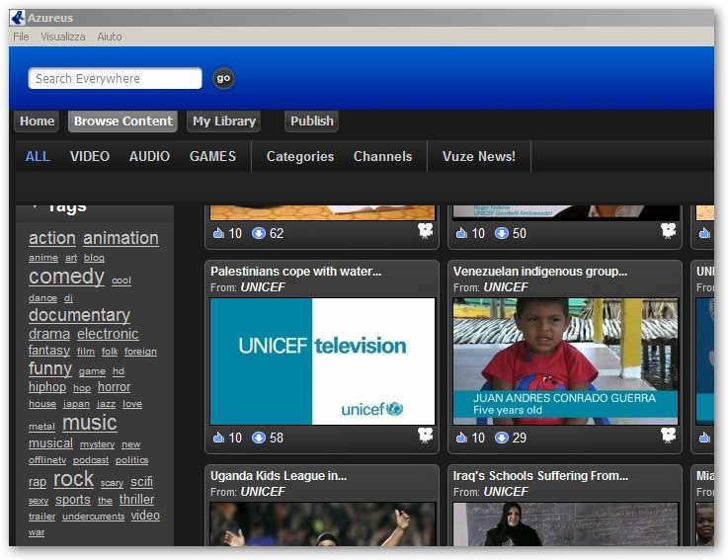Screen dimensions: 728x560
Task: Click the anime tag
Action: [43, 258]
